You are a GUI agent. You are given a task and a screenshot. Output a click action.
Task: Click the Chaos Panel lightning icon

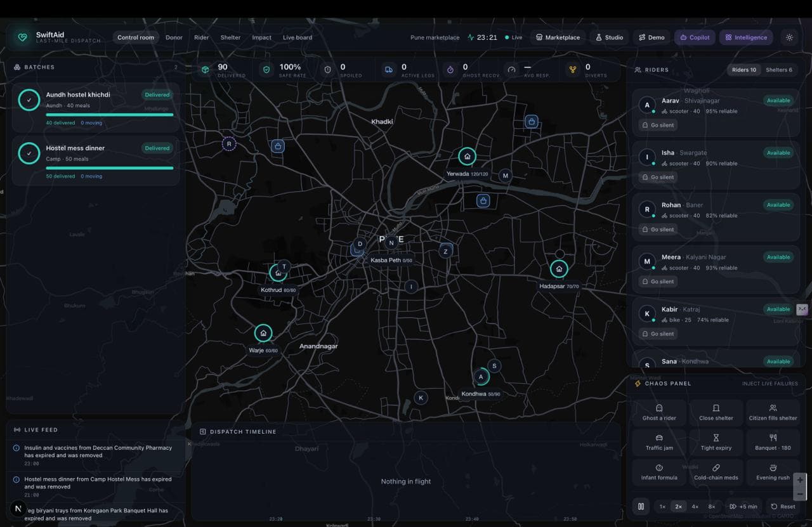[638, 384]
